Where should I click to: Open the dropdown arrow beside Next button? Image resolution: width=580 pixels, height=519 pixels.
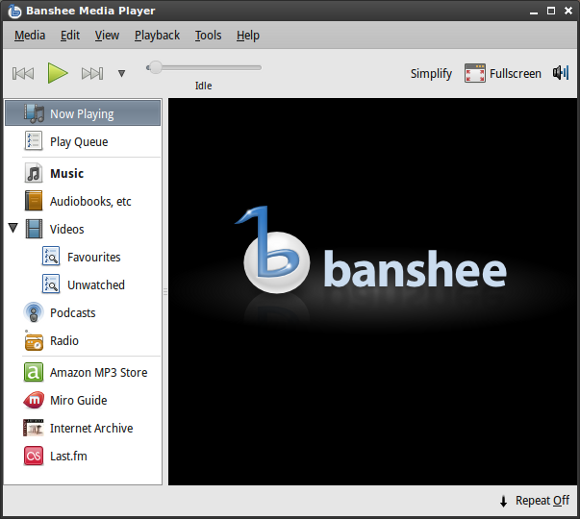click(121, 73)
